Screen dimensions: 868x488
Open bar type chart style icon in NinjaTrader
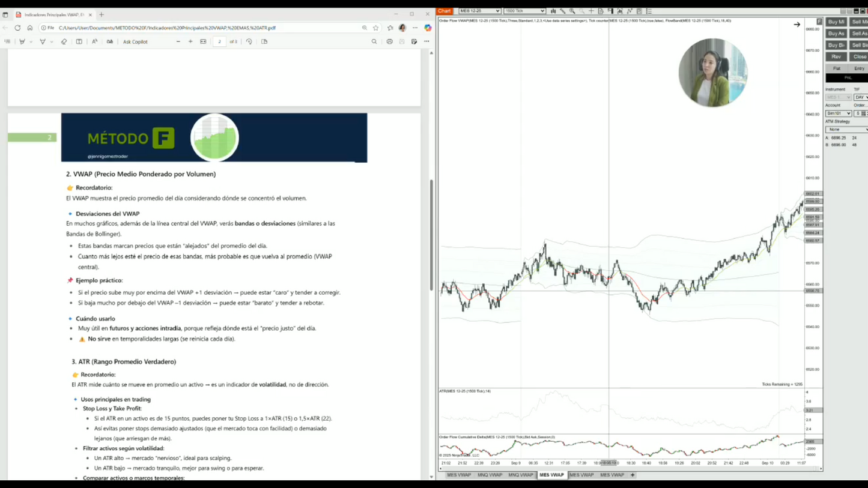click(553, 11)
